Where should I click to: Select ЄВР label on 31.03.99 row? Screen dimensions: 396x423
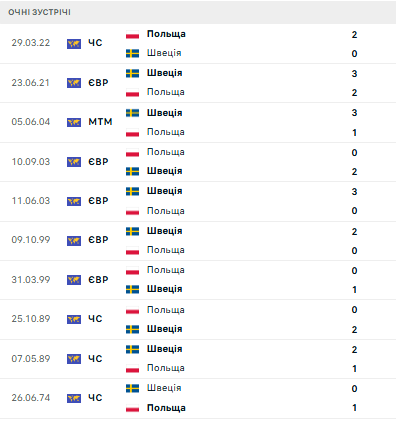(x=98, y=280)
